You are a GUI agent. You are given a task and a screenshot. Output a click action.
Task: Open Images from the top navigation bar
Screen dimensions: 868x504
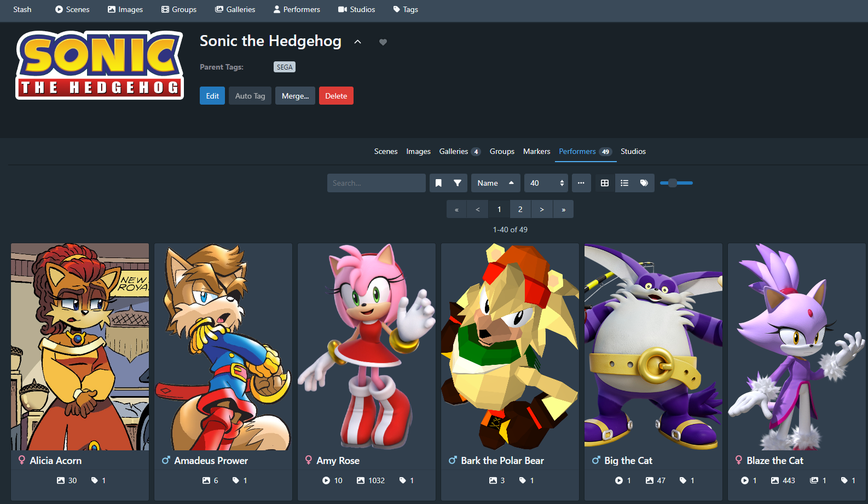(125, 9)
